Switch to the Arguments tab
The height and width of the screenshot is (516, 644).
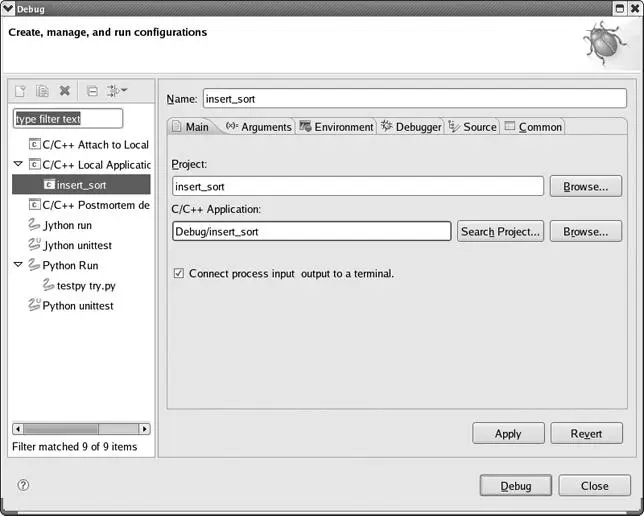258,127
